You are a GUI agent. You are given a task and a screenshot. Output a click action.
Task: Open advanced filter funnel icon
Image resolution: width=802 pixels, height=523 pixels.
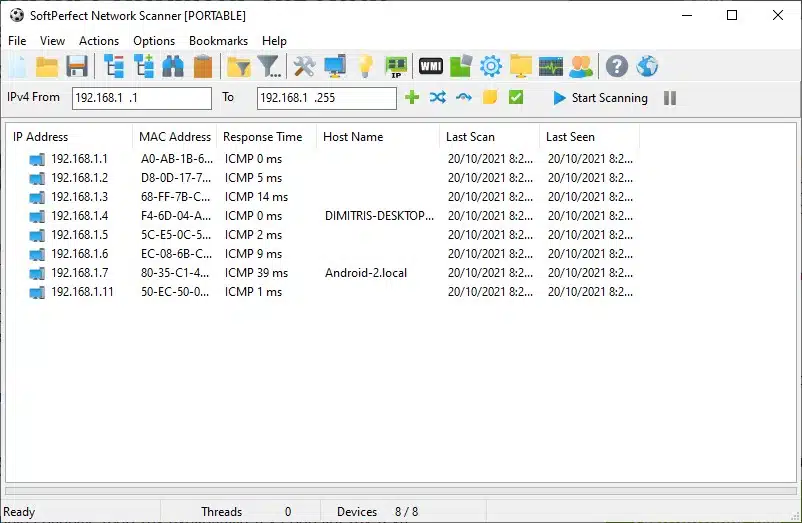269,67
